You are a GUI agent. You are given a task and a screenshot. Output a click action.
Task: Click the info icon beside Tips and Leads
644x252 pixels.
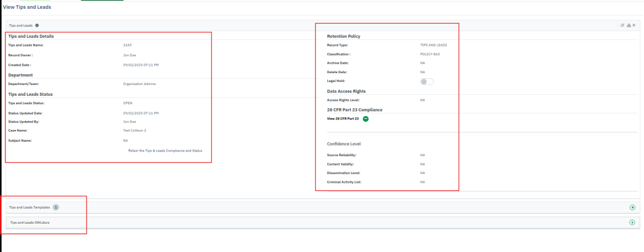coord(37,25)
